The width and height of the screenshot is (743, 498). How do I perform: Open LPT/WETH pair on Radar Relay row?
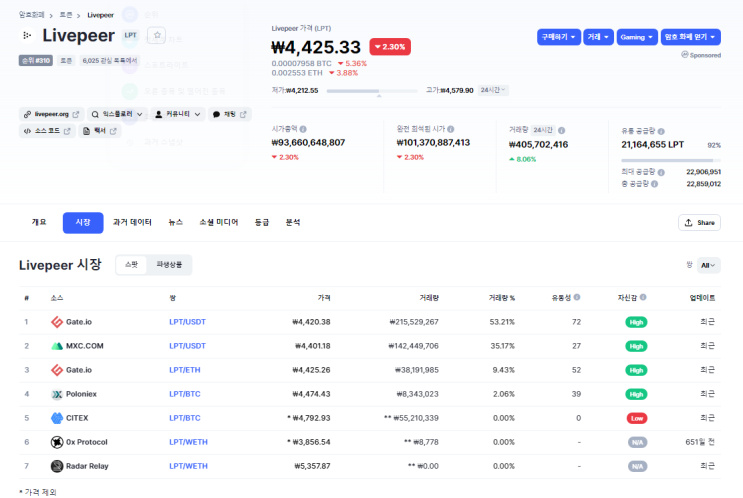click(x=188, y=466)
